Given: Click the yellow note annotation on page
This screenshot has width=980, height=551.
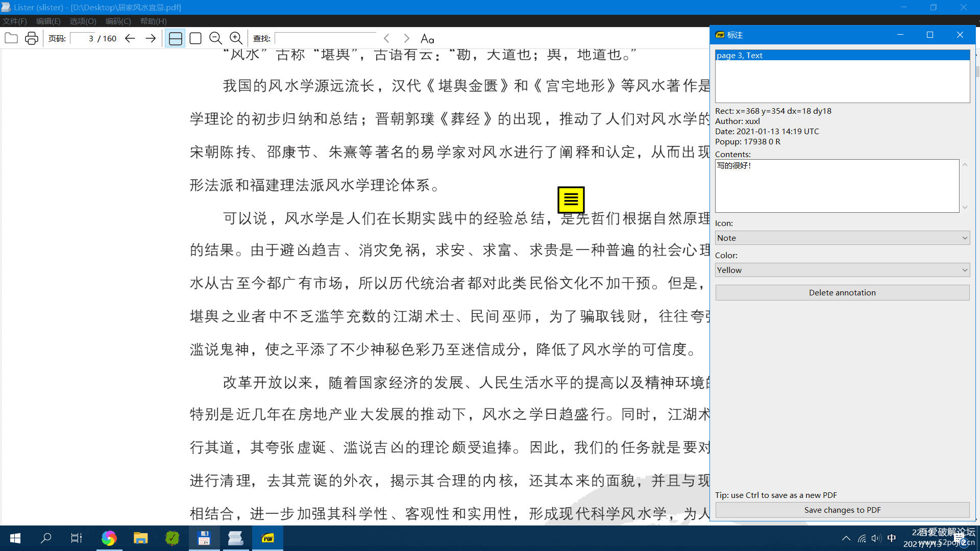Looking at the screenshot, I should [571, 199].
